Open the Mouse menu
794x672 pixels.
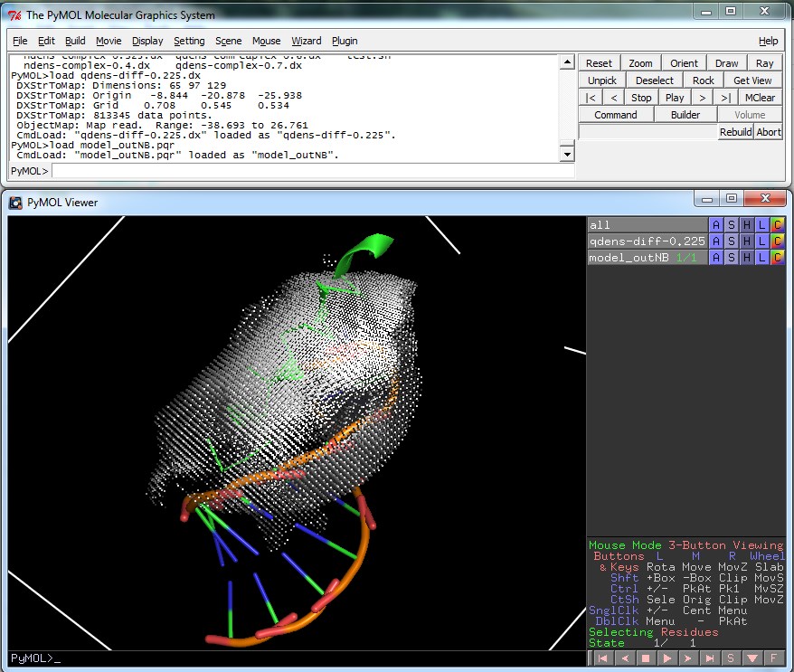coord(267,41)
